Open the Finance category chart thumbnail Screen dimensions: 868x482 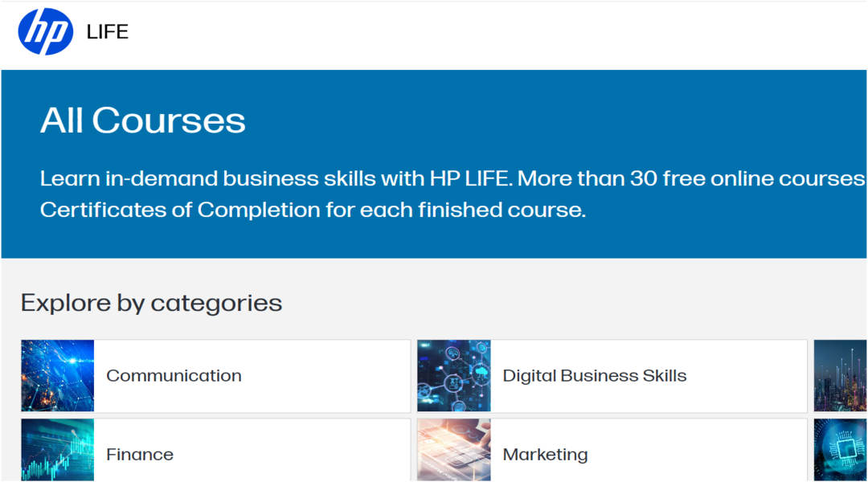coord(58,451)
